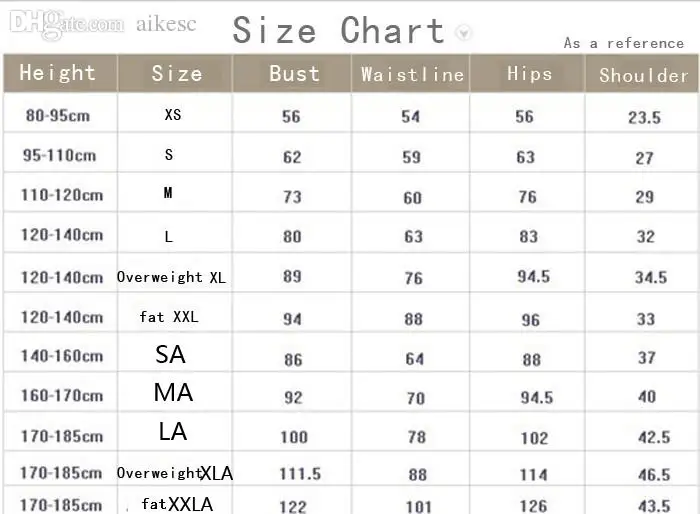The width and height of the screenshot is (700, 514).
Task: Select the SA size cell
Action: (175, 353)
